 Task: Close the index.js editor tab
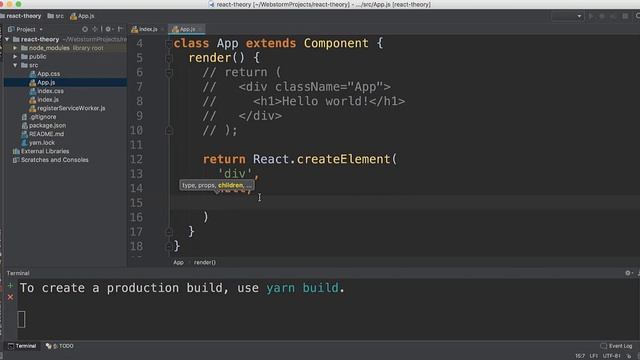point(162,29)
